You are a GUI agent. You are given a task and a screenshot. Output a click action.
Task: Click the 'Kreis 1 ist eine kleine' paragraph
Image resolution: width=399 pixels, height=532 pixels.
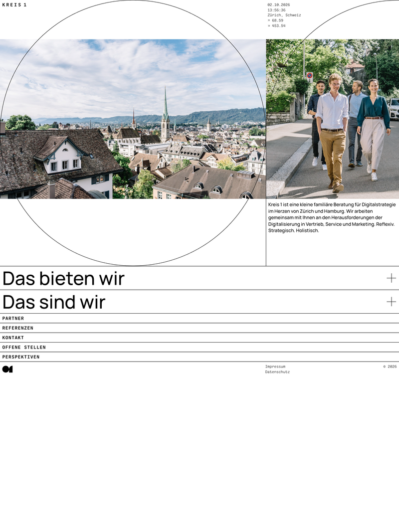332,217
